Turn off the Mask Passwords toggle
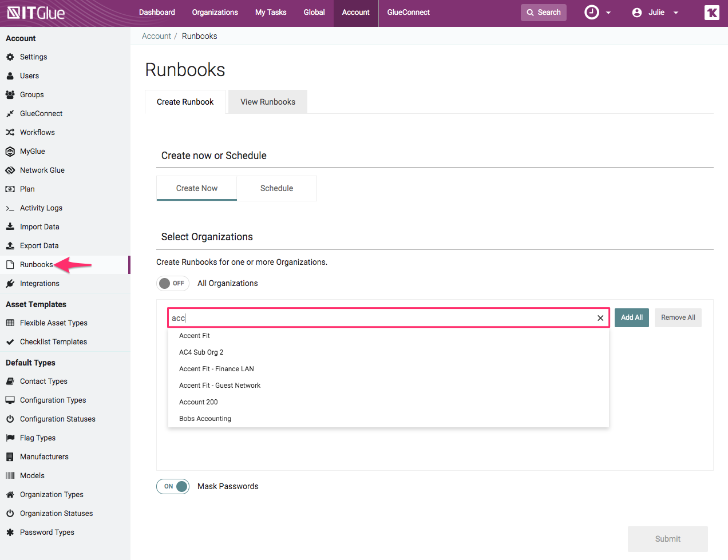The image size is (728, 560). (x=173, y=486)
